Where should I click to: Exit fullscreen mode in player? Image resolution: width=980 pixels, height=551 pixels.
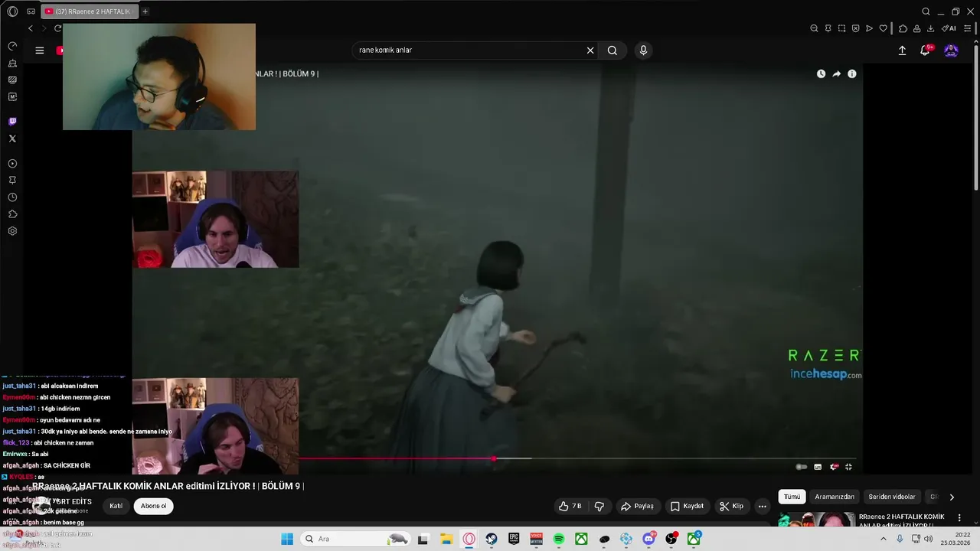(848, 467)
